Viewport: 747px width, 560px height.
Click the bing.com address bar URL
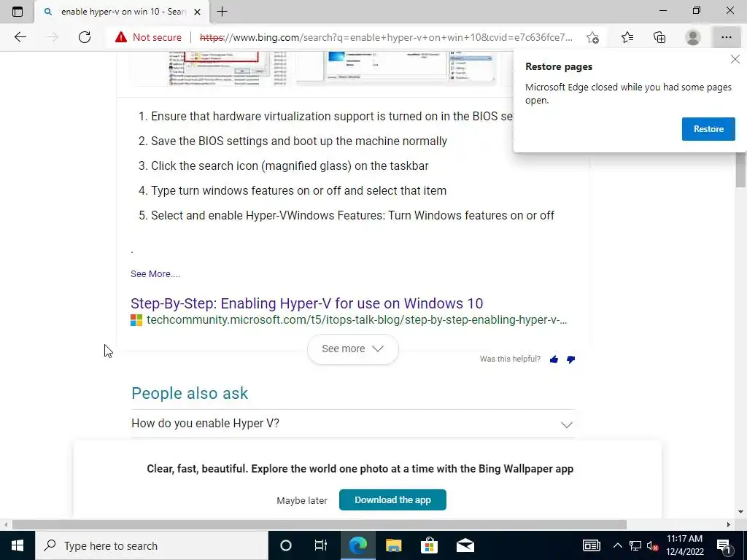click(386, 37)
